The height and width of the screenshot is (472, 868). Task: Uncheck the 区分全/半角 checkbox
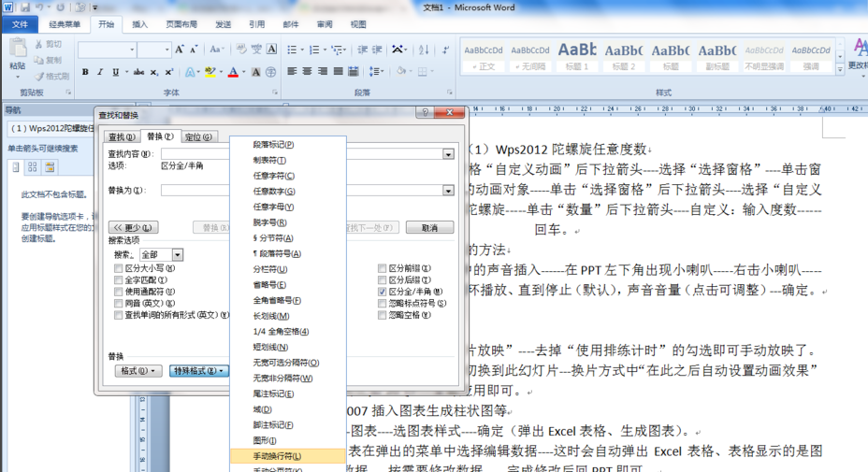tap(382, 292)
